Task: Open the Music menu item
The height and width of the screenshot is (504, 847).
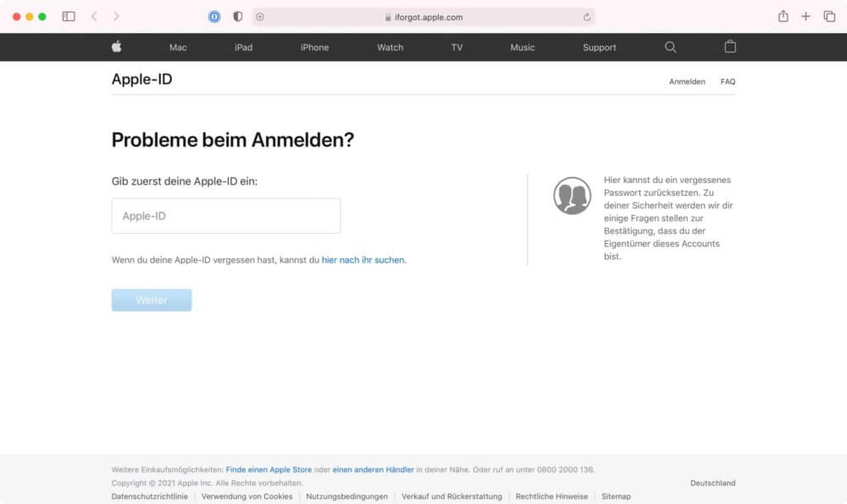Action: [523, 47]
